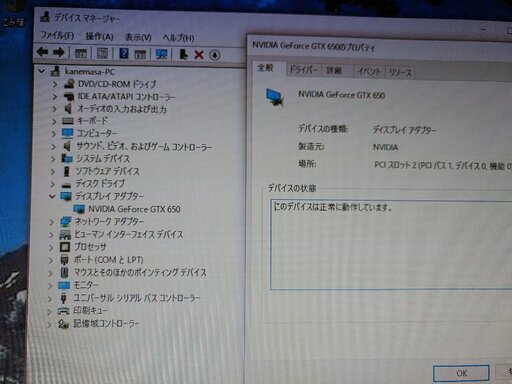Click the Show/Hide console tree toolbar icon
The image size is (512, 384).
pyautogui.click(x=81, y=53)
